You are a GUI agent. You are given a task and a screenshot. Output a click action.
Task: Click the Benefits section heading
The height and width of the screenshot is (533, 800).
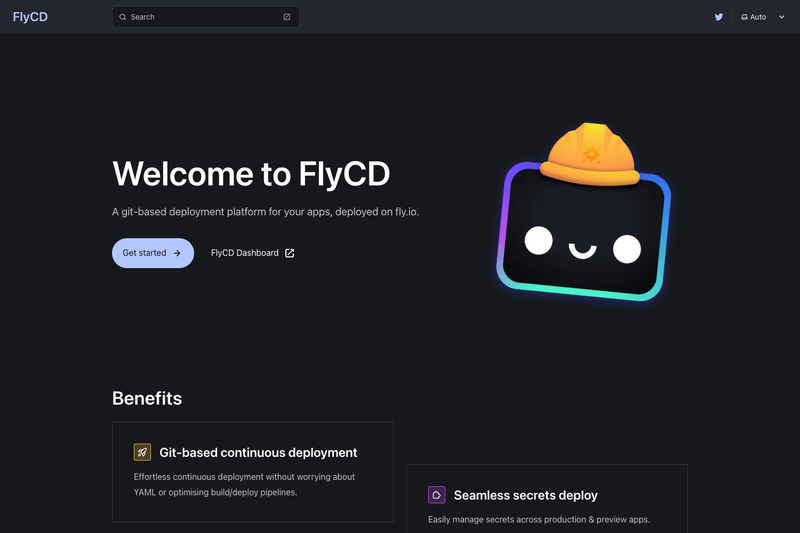147,398
